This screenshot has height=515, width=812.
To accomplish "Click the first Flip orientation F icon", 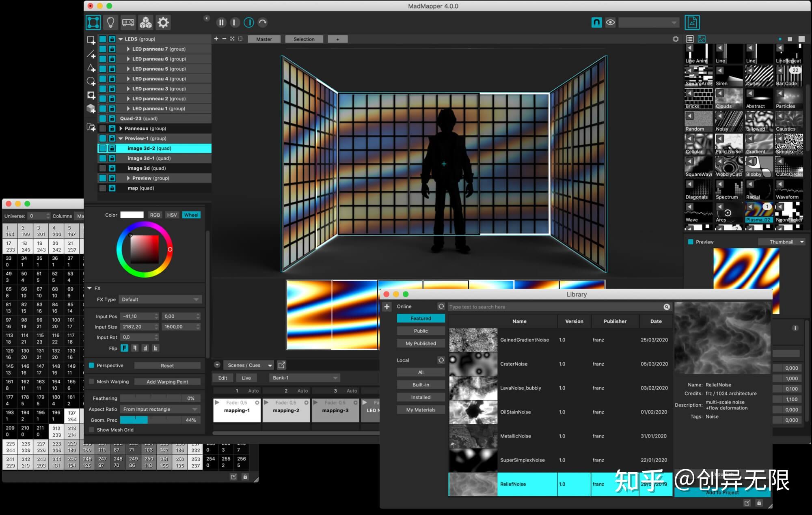I will coord(124,348).
